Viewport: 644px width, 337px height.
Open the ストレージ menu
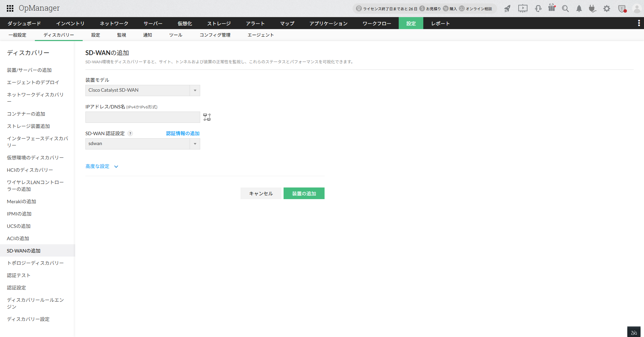point(219,23)
